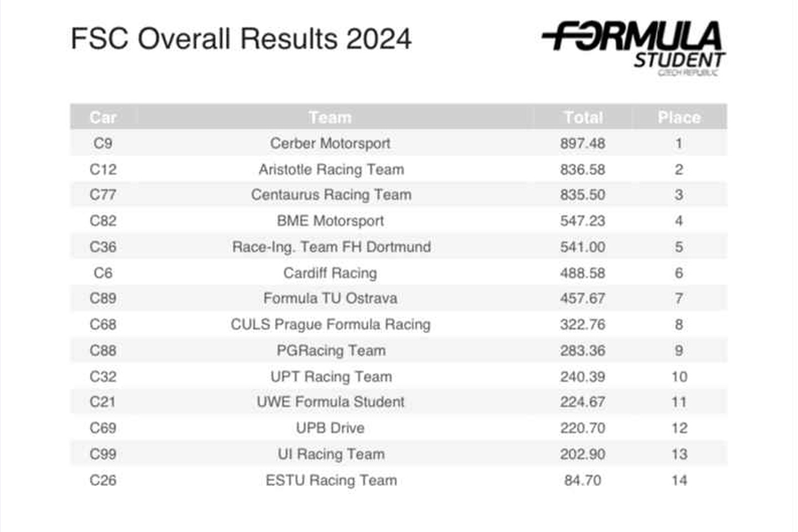
Task: Click the Total column header
Action: (x=583, y=117)
